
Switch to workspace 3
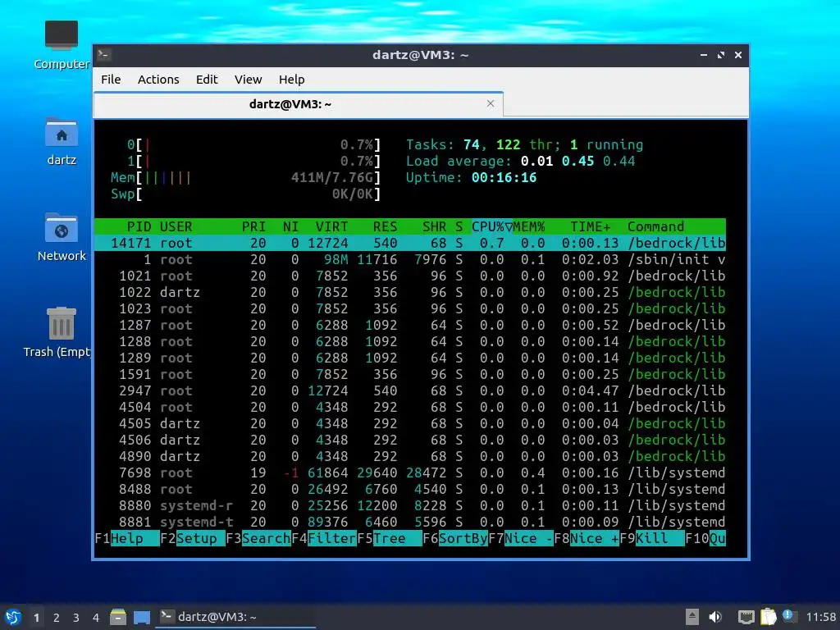tap(76, 618)
